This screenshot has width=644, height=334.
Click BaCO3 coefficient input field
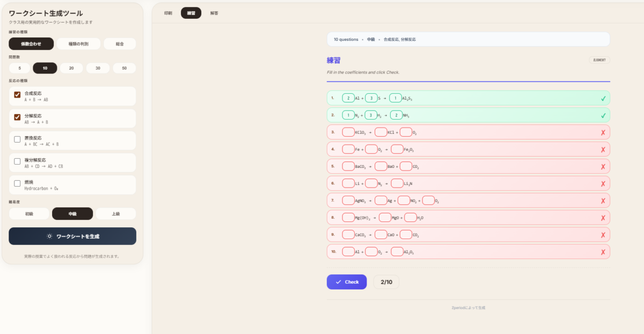[x=348, y=167]
